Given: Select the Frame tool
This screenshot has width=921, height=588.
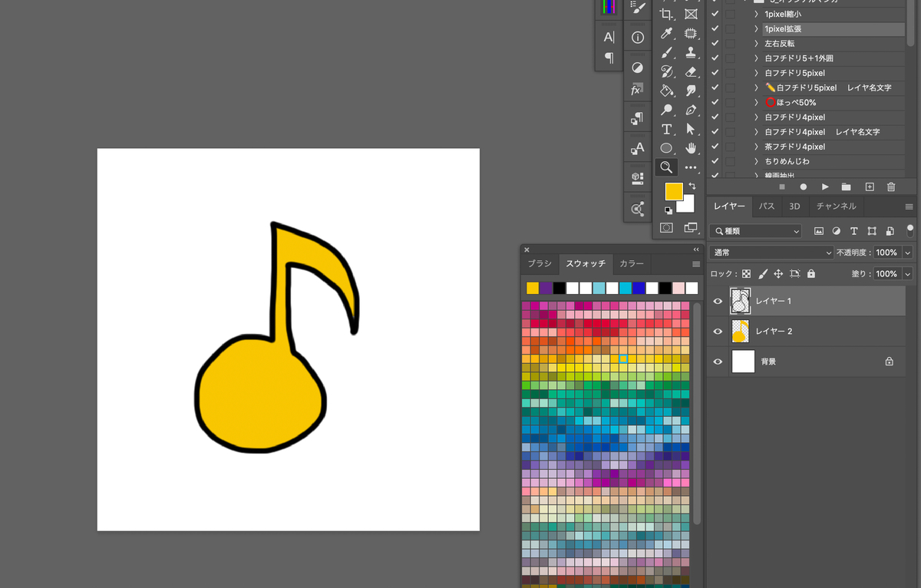Looking at the screenshot, I should (691, 15).
